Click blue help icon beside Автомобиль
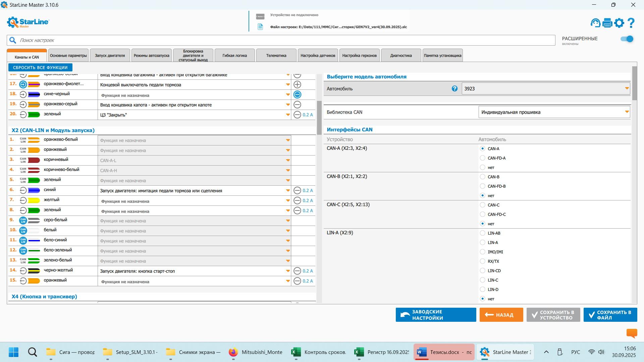The height and width of the screenshot is (362, 644). (454, 88)
